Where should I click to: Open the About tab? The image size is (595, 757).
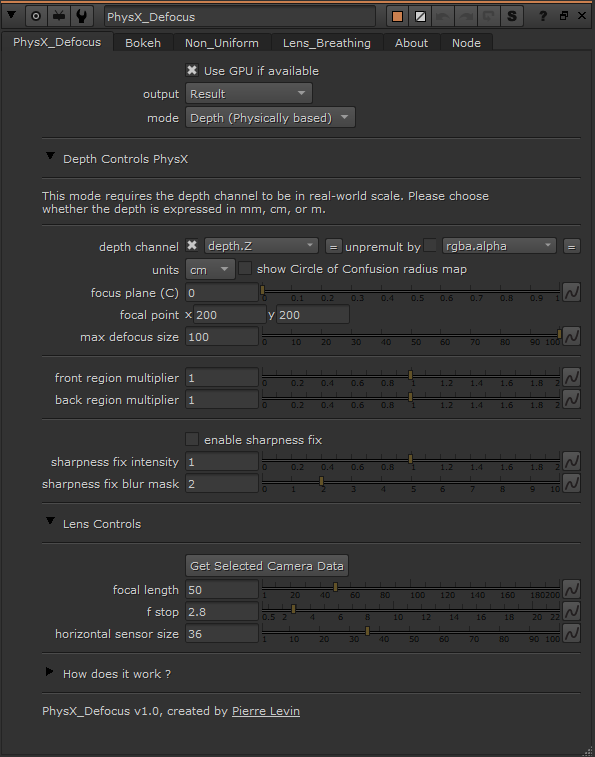[x=411, y=43]
